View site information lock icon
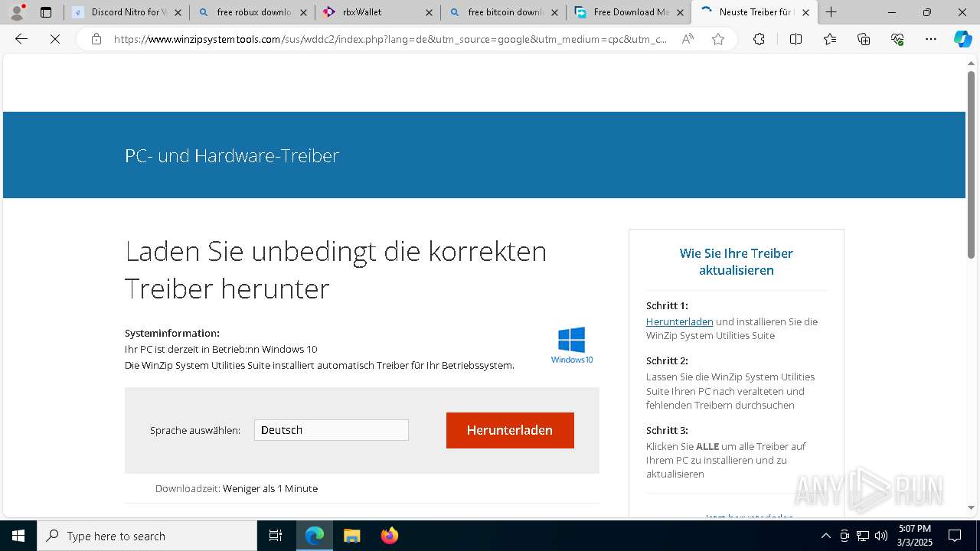Image resolution: width=980 pixels, height=551 pixels. coord(96,39)
